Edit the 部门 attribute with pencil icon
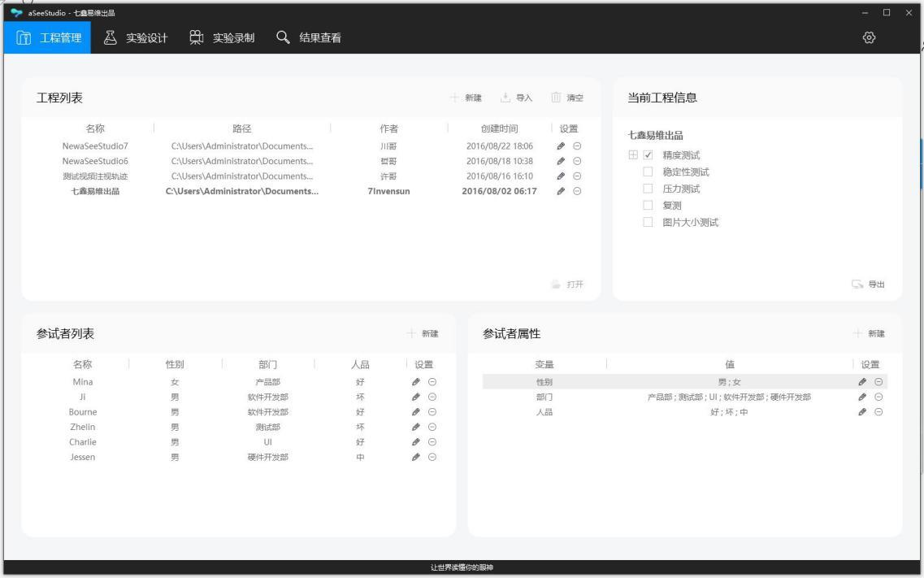924x578 pixels. tap(863, 397)
